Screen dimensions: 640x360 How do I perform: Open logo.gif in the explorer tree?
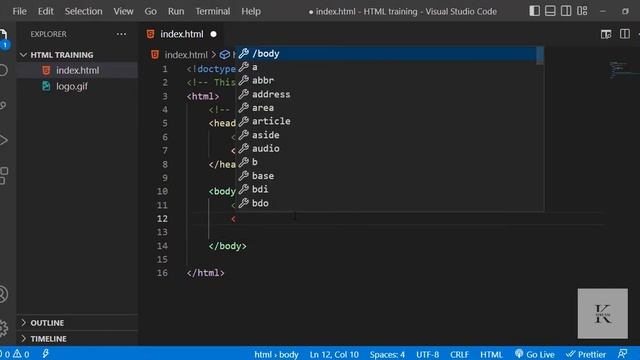[72, 87]
